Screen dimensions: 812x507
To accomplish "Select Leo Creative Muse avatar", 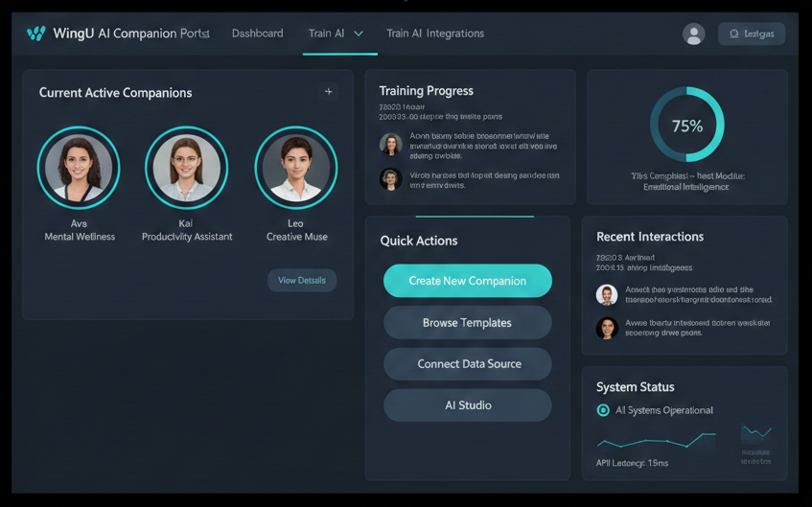I will tap(296, 168).
